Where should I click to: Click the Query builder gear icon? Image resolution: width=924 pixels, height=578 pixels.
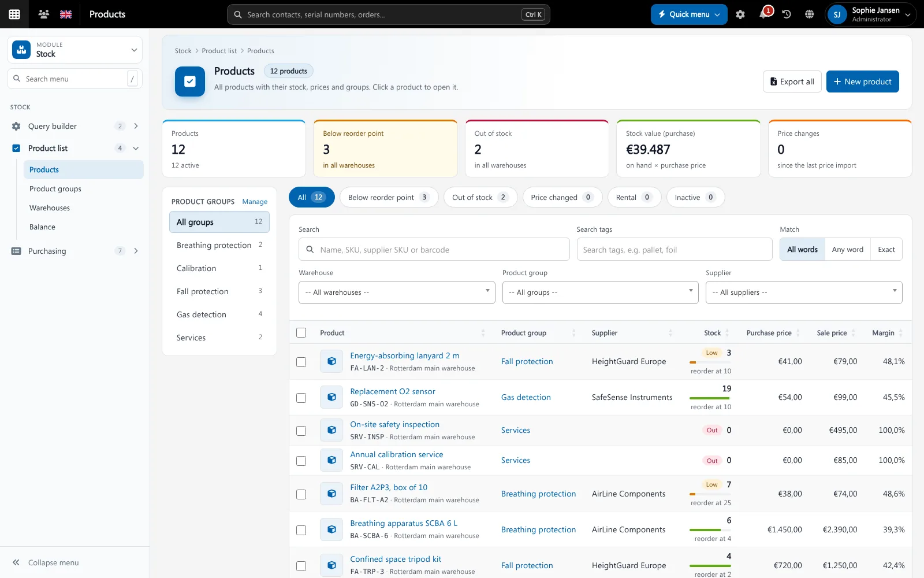click(16, 126)
